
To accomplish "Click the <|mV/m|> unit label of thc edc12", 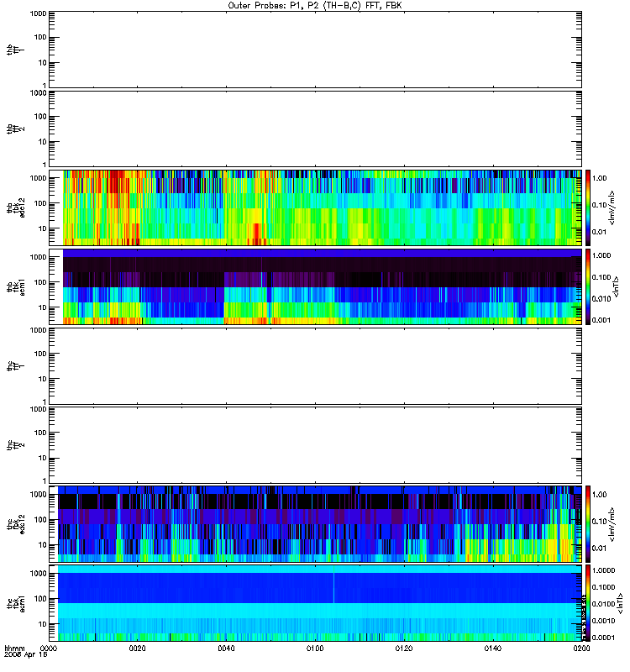I will 612,523.
